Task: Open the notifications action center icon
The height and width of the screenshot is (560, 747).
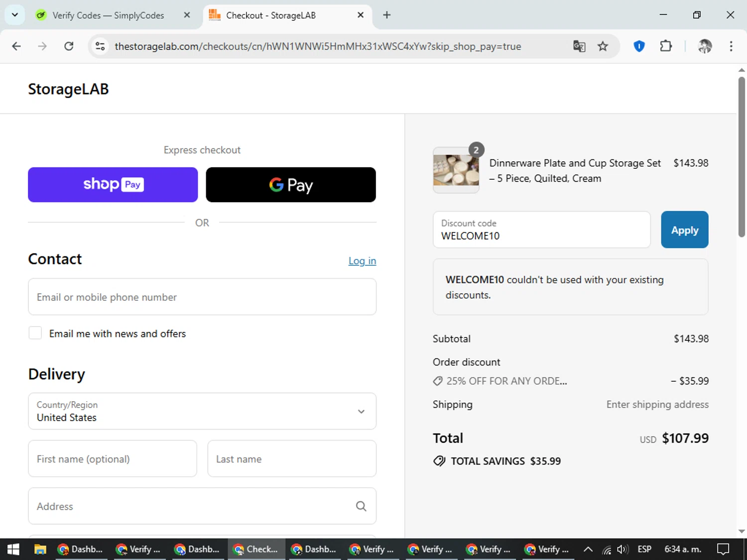Action: click(x=723, y=549)
